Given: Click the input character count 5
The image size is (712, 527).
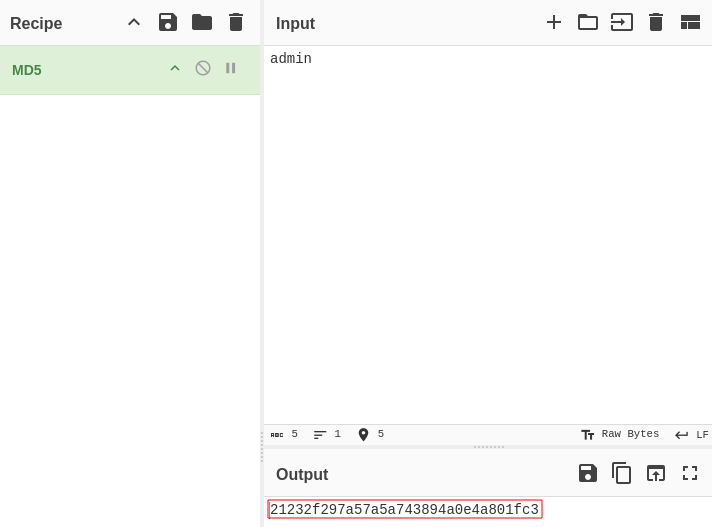Looking at the screenshot, I should coord(284,434).
